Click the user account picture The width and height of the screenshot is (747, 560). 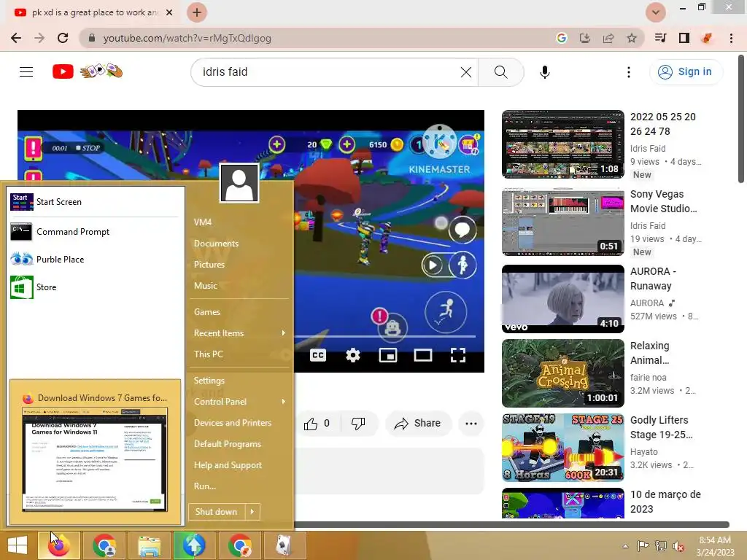coord(239,183)
